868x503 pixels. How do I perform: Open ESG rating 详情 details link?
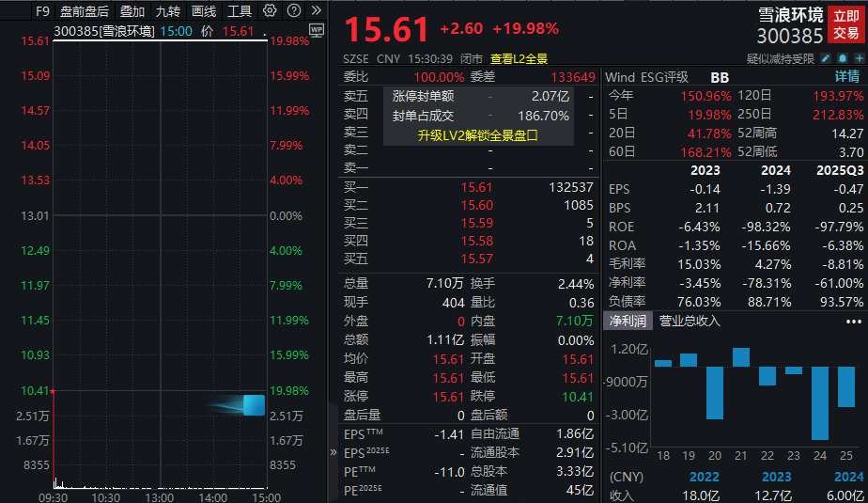click(847, 77)
